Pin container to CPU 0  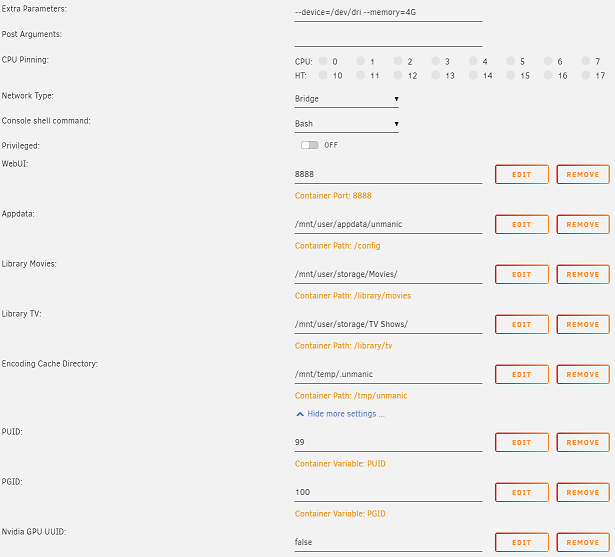coord(323,61)
